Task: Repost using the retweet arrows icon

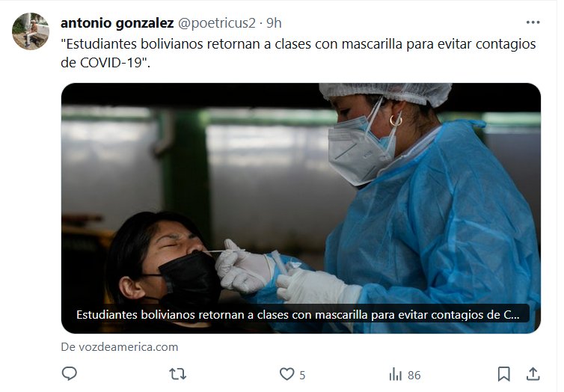Action: (178, 374)
